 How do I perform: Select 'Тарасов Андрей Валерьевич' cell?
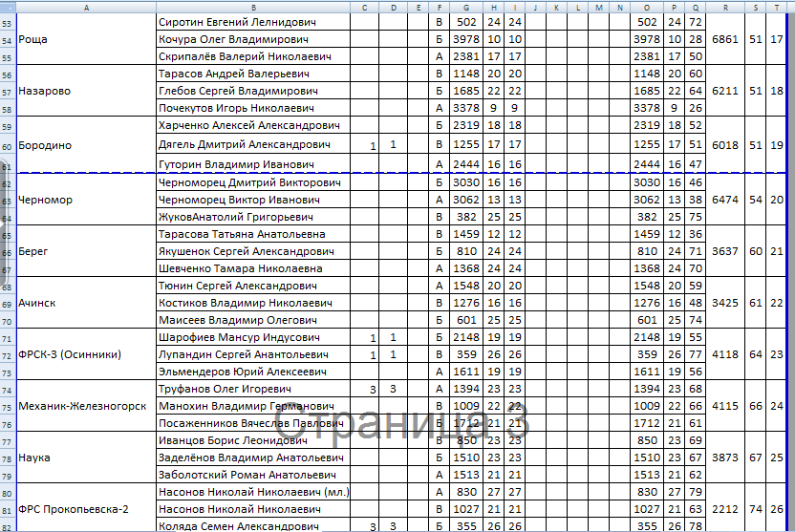pyautogui.click(x=253, y=74)
